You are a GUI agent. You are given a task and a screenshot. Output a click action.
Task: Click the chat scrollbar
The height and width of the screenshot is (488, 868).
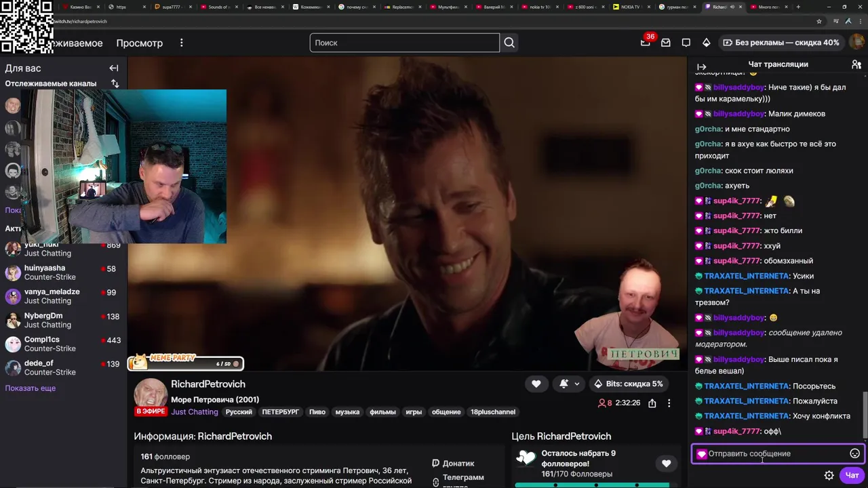[x=864, y=415]
